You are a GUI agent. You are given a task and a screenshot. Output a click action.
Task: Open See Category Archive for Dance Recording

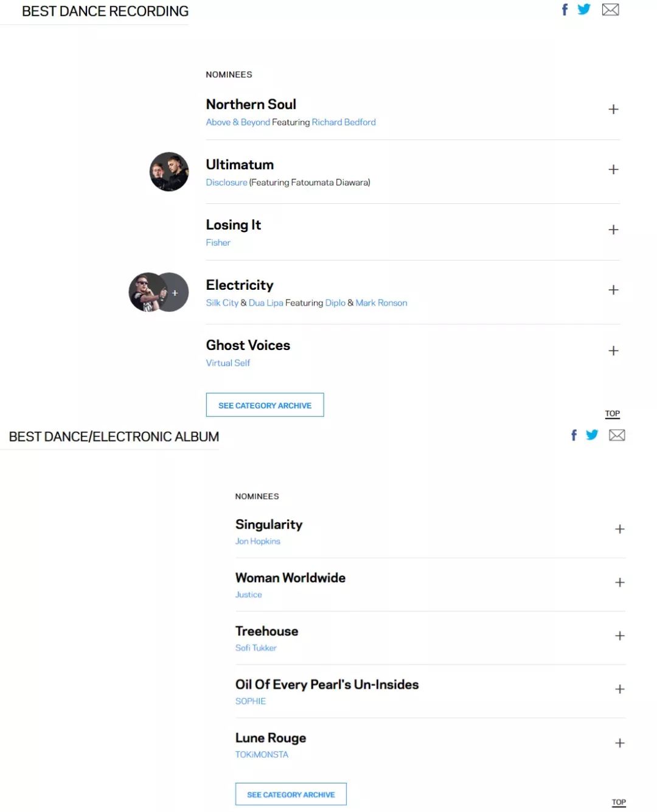[265, 405]
